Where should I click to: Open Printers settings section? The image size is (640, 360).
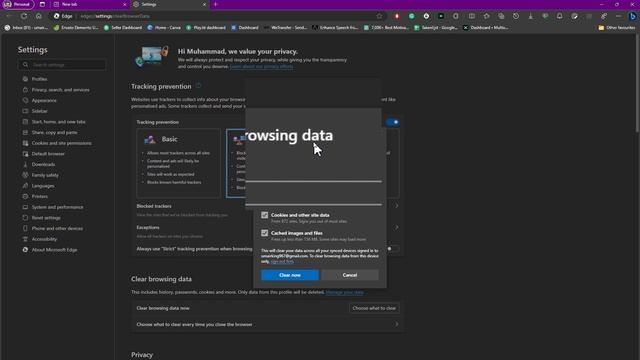coord(39,196)
